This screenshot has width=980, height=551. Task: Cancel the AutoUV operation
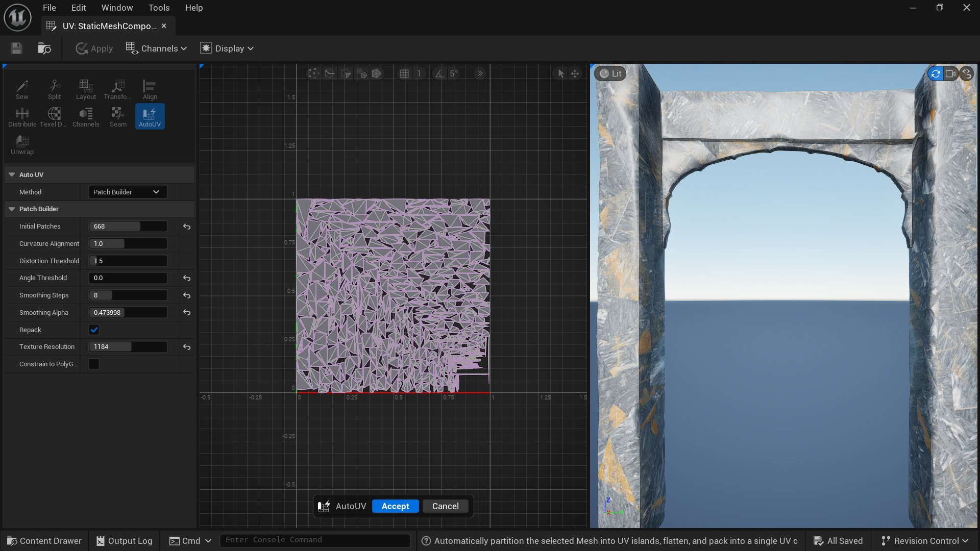click(x=445, y=506)
